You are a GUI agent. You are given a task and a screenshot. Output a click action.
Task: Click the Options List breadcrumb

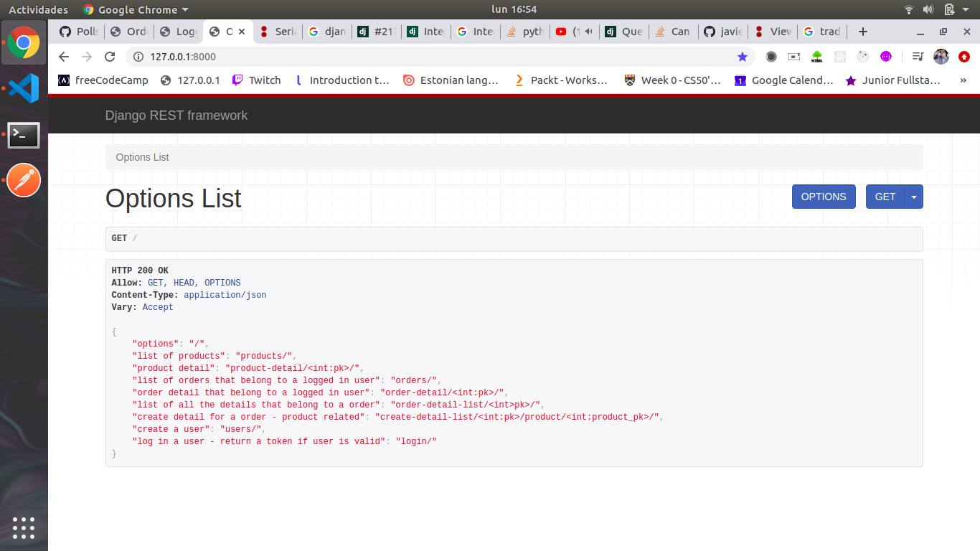coord(142,157)
